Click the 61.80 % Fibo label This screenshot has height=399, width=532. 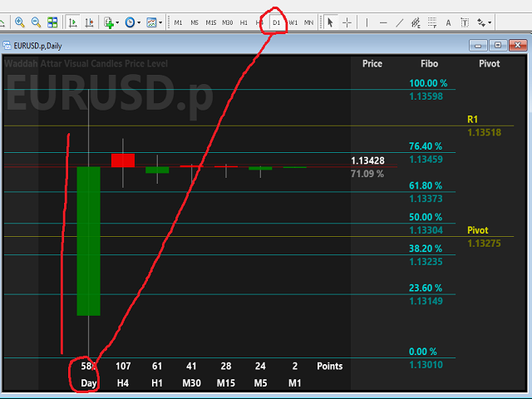click(x=426, y=185)
